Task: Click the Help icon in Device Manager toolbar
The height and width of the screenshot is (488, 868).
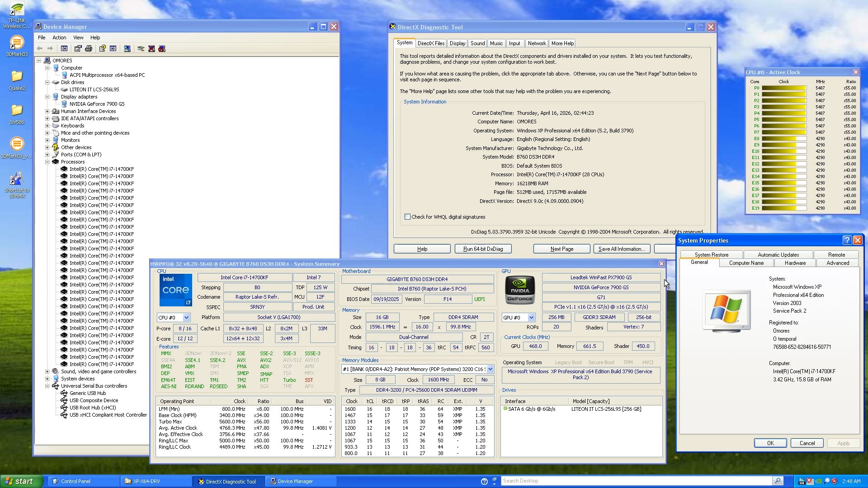Action: tap(102, 48)
